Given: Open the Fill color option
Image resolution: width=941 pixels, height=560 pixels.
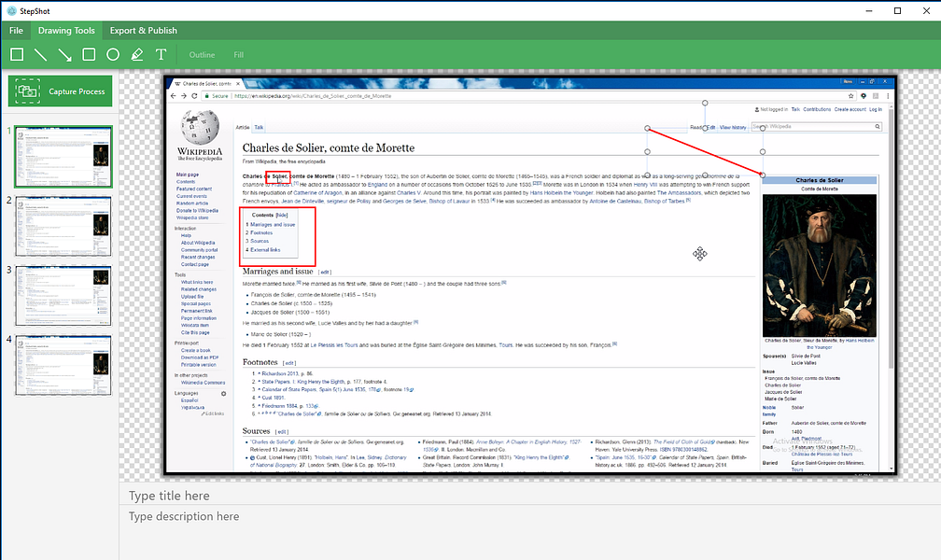Looking at the screenshot, I should coord(238,55).
